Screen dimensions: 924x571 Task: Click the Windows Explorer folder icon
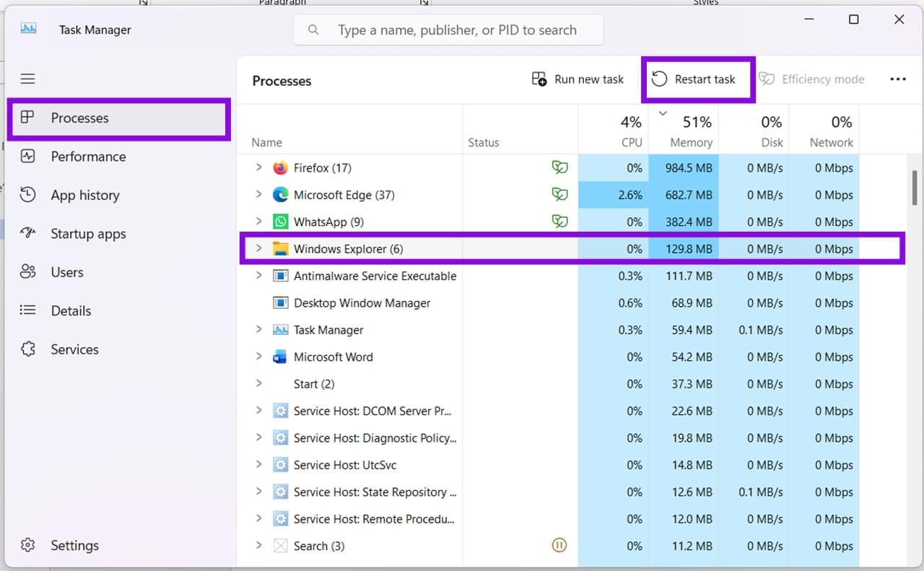tap(280, 249)
